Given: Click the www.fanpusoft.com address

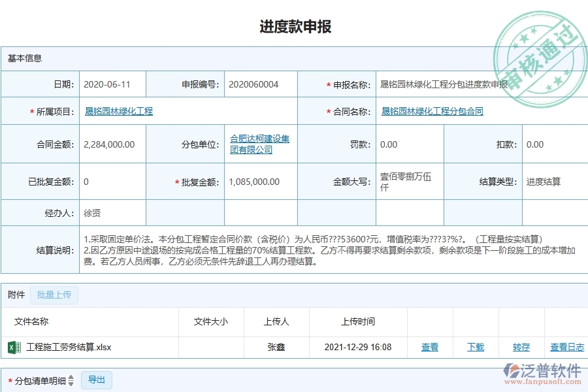Looking at the screenshot, I should (542, 382).
